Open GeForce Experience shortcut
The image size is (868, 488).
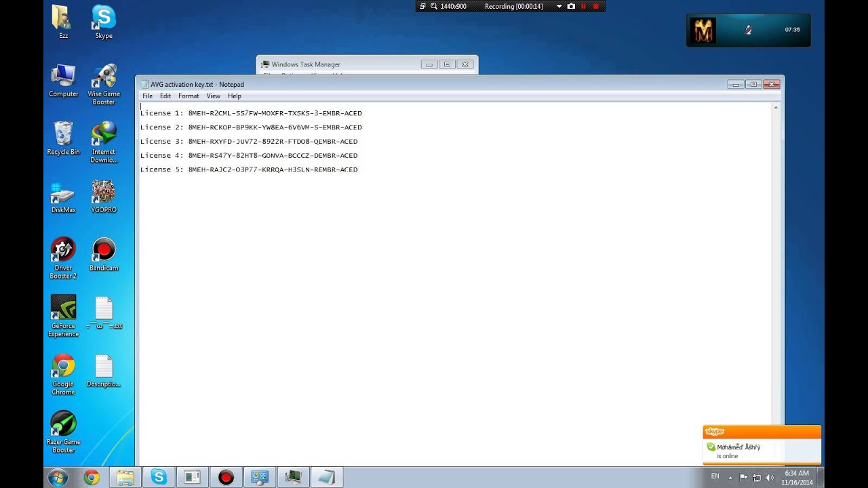(63, 316)
